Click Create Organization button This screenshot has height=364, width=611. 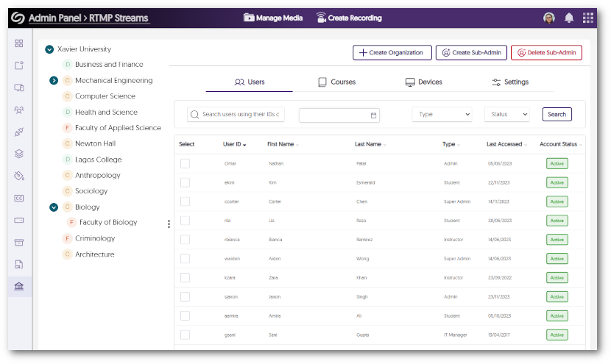click(x=392, y=52)
